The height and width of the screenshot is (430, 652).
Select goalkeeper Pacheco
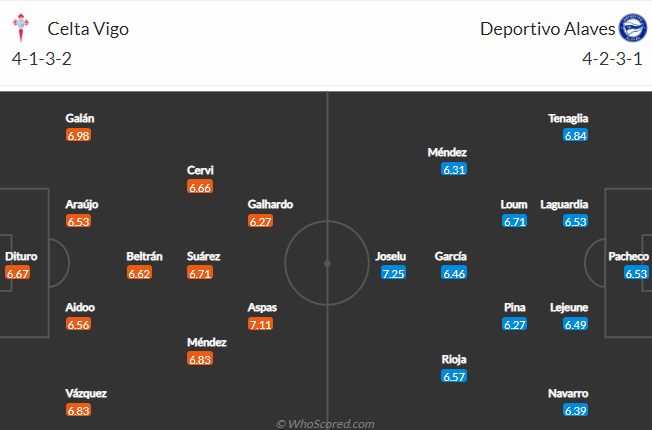pos(628,256)
